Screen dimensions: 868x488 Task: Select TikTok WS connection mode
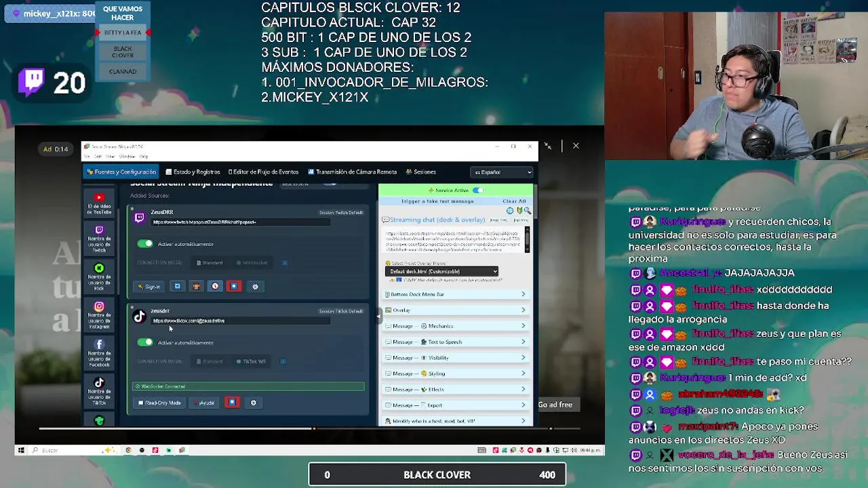tap(251, 361)
